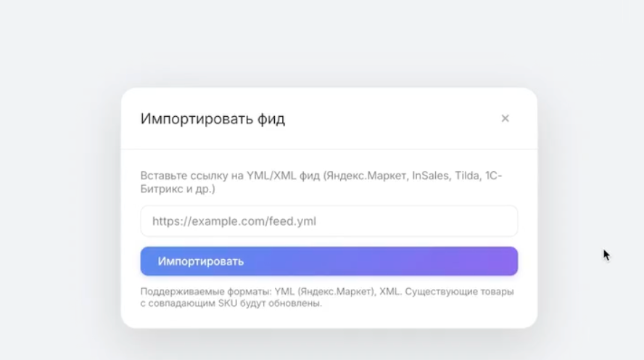Click the 1С-Битрикс text in the description

click(x=494, y=176)
